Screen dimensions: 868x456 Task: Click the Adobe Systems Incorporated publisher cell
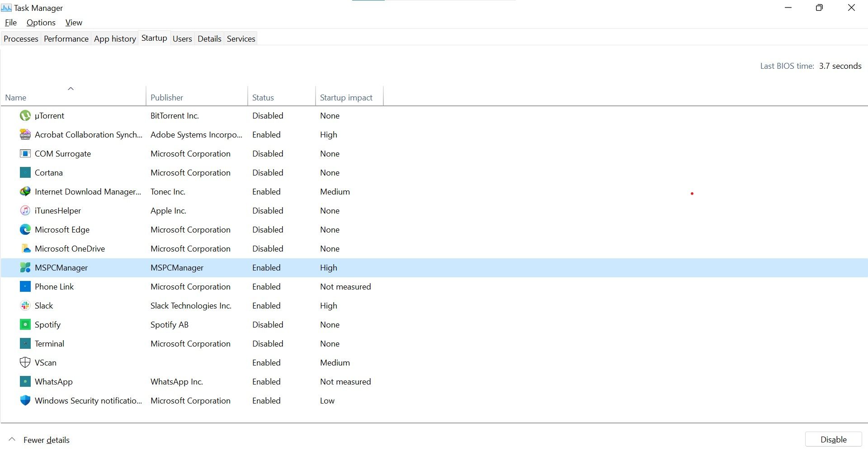coord(196,135)
